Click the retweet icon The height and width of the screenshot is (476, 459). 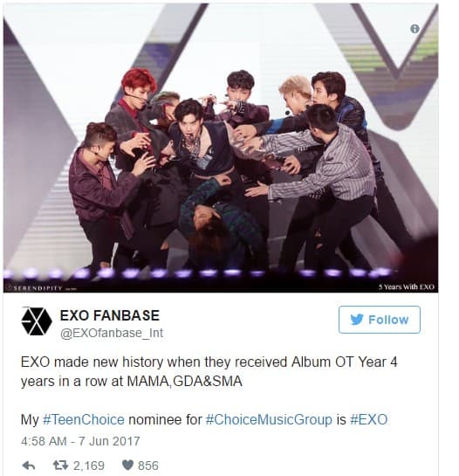coord(60,465)
